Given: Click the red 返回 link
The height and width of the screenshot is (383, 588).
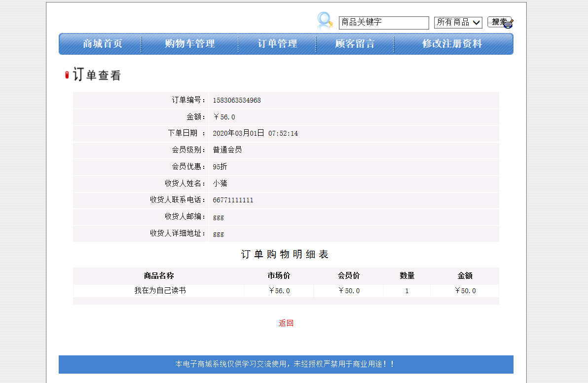Looking at the screenshot, I should (x=286, y=323).
